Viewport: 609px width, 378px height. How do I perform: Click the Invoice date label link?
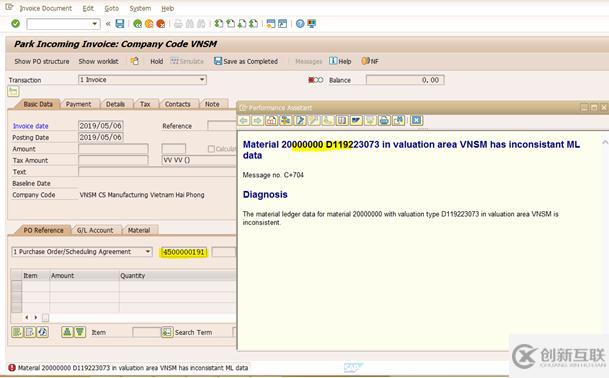click(x=30, y=126)
